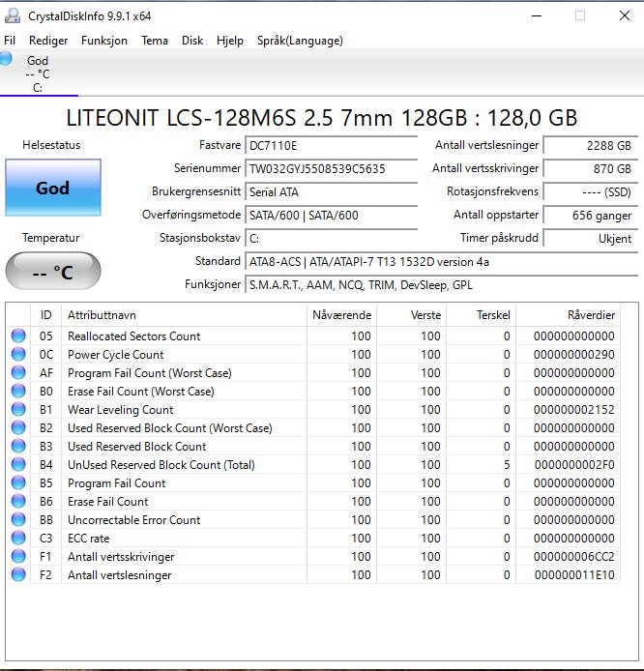
Task: Click the Fastvare field DC7110E
Action: 332,145
